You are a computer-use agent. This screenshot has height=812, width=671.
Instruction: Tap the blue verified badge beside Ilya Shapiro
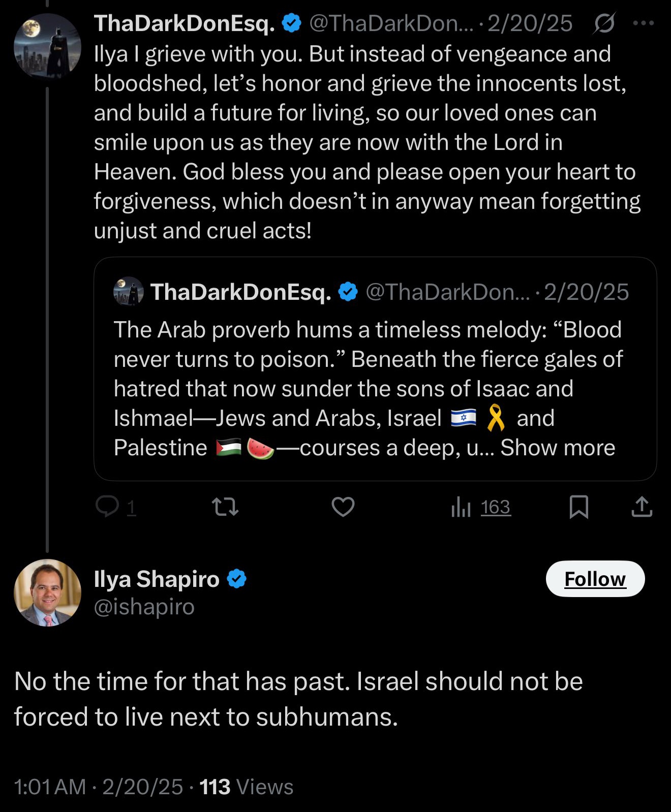(x=236, y=579)
